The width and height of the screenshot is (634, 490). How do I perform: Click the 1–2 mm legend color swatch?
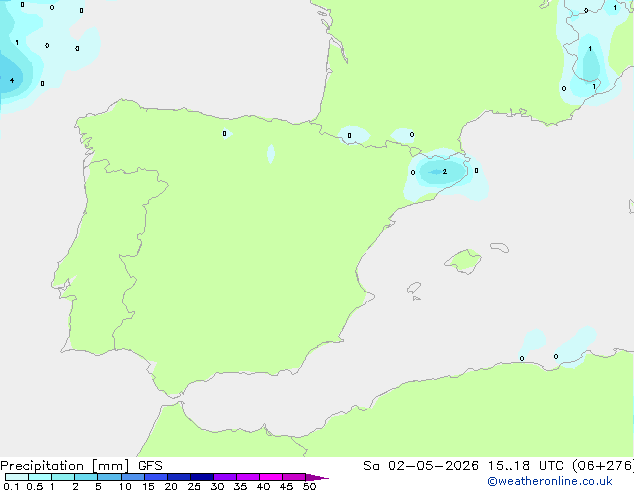[63, 477]
